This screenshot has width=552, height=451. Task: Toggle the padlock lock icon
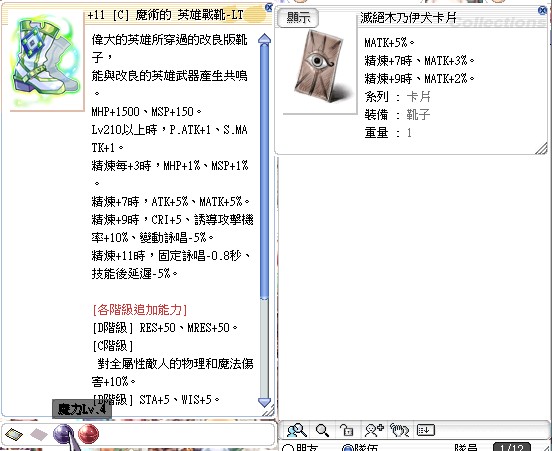coord(347,430)
